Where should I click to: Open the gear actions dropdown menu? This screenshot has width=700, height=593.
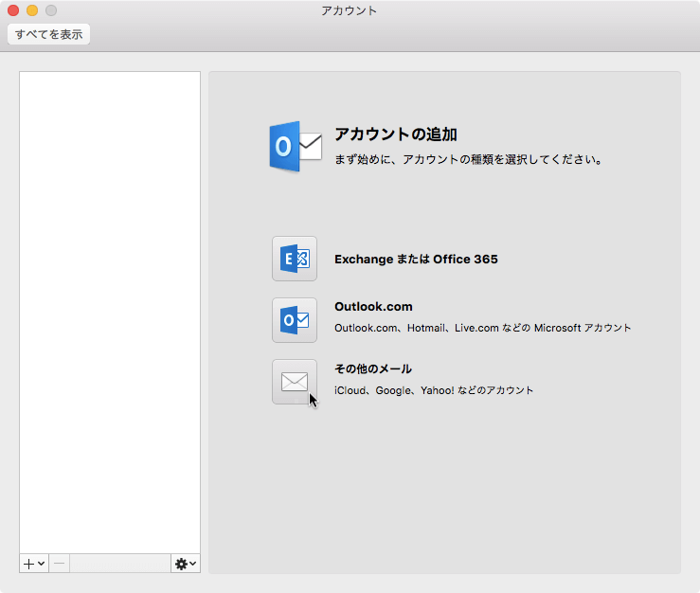click(186, 564)
